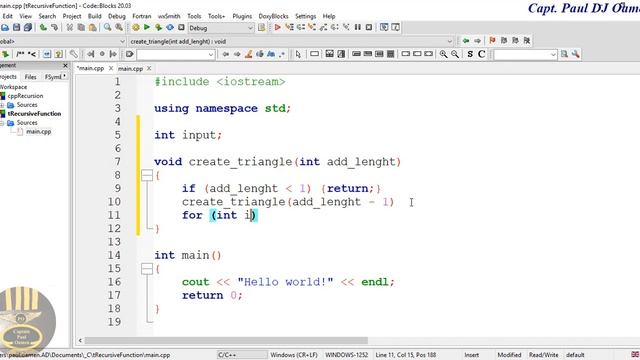
Task: Clear all bookmarks with the rightmost bookmark icon
Action: click(x=527, y=41)
